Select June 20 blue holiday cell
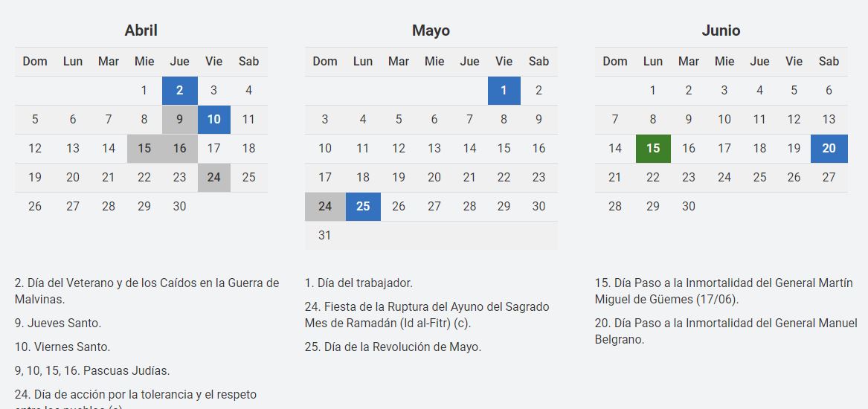Image resolution: width=868 pixels, height=409 pixels. [829, 149]
